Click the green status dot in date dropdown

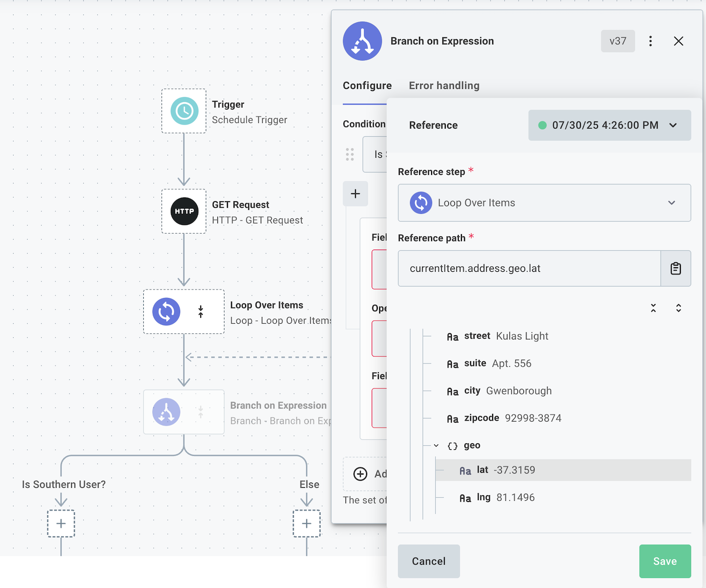click(543, 125)
